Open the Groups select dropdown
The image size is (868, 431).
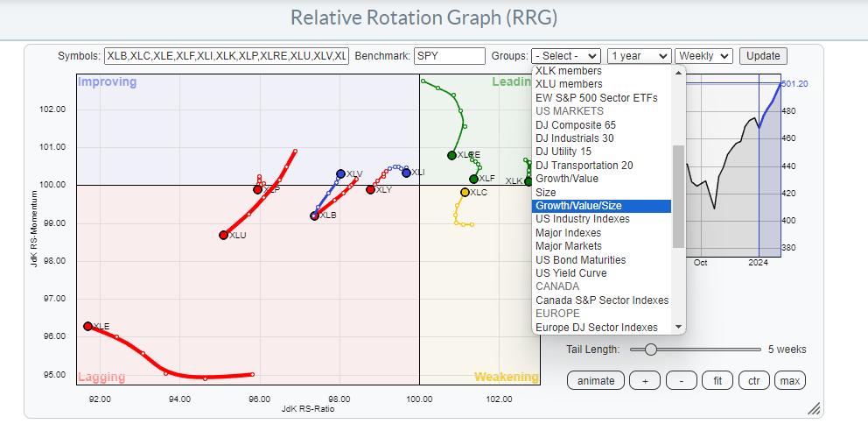pyautogui.click(x=565, y=56)
